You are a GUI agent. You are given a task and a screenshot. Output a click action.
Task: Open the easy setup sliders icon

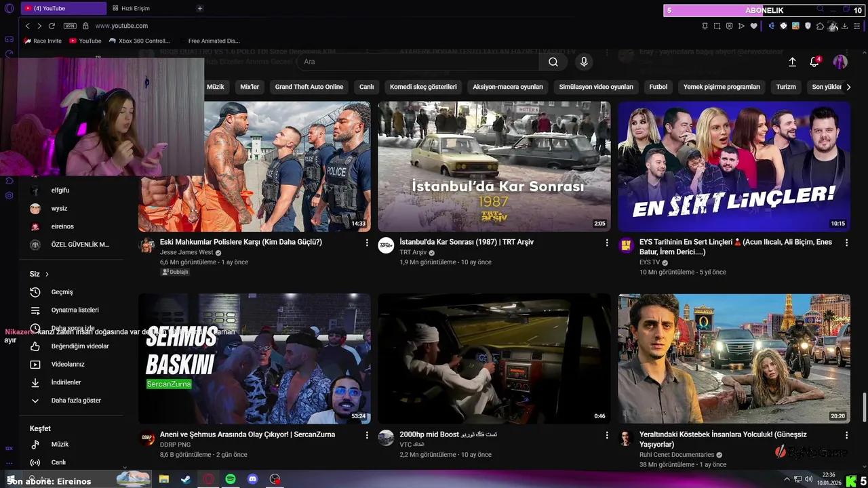(857, 26)
